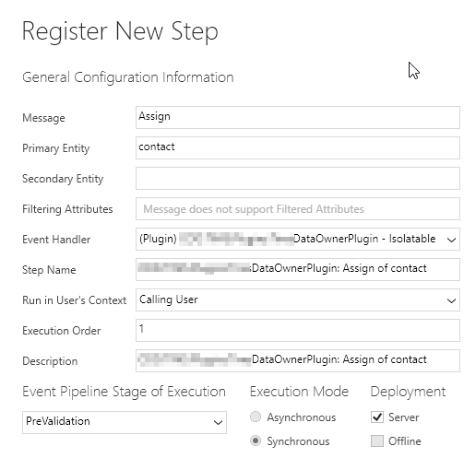The width and height of the screenshot is (476, 458).
Task: Click the Execution Order field
Action: [x=298, y=330]
